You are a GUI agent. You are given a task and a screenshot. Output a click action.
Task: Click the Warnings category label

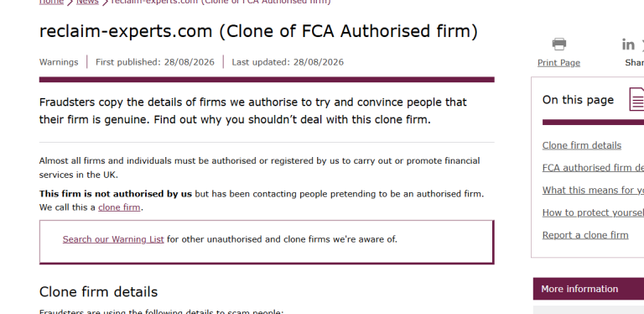[59, 62]
